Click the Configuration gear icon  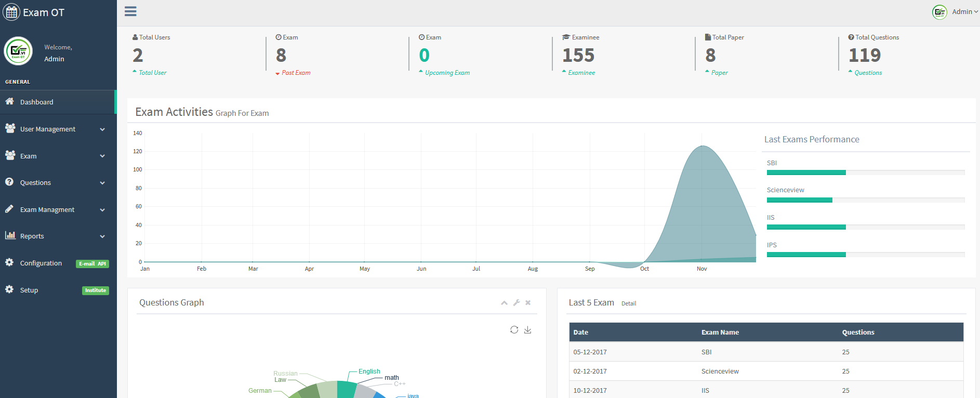9,262
